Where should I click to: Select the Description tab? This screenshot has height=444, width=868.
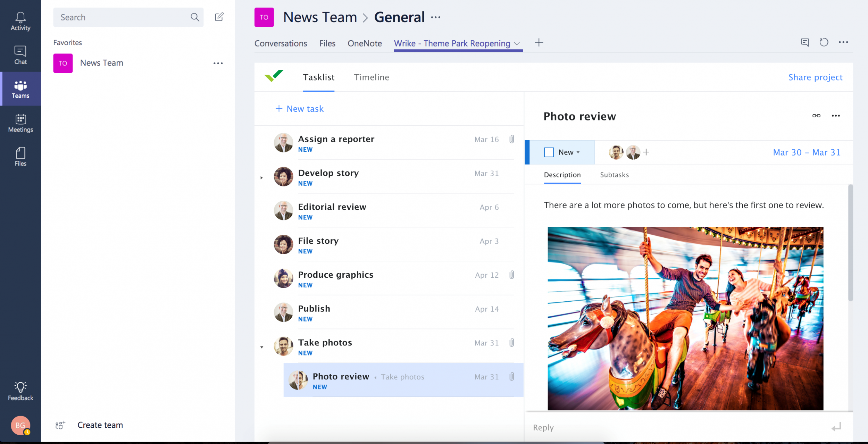(x=562, y=175)
